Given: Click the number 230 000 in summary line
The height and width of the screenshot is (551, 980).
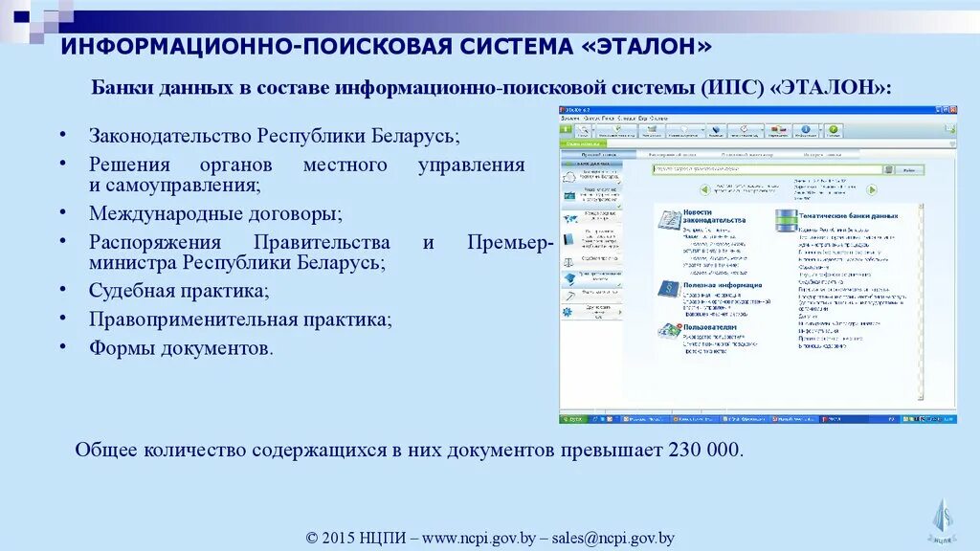Looking at the screenshot, I should click(x=703, y=450).
